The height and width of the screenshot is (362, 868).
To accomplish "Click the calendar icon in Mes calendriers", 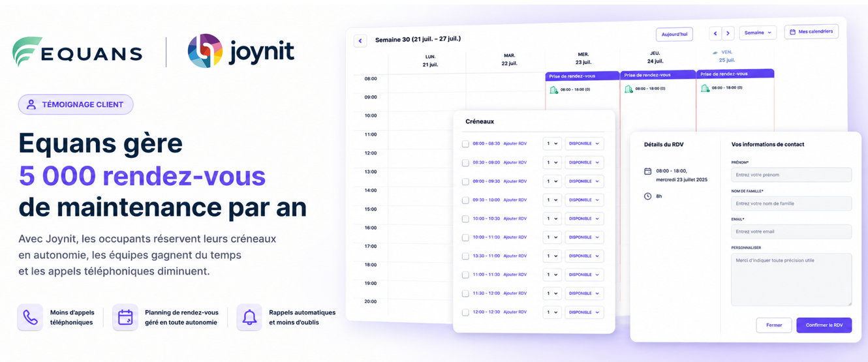I will point(792,31).
